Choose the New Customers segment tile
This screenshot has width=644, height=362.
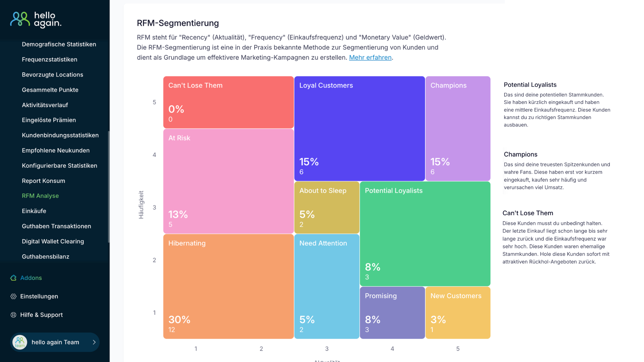[x=458, y=312]
